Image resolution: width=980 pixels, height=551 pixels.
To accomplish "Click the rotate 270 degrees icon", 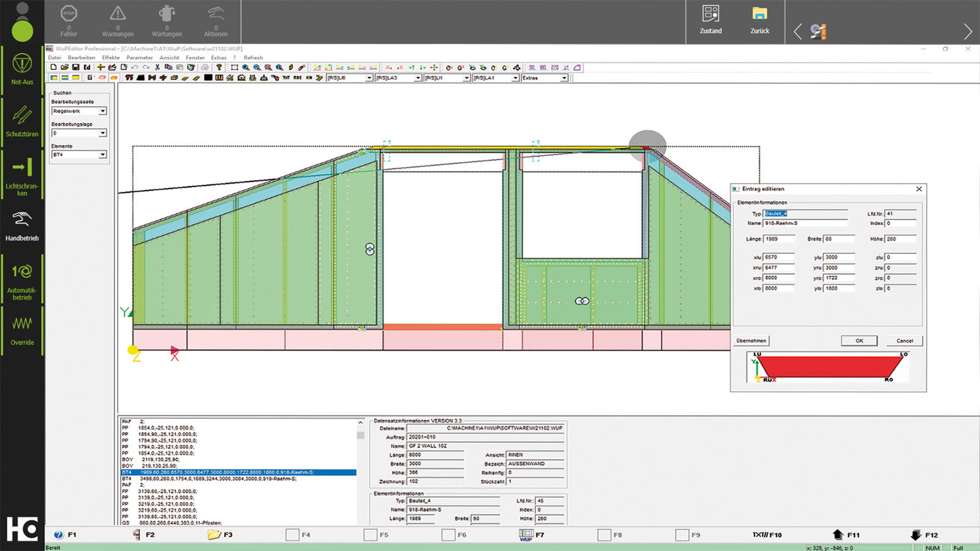I will pyautogui.click(x=554, y=67).
